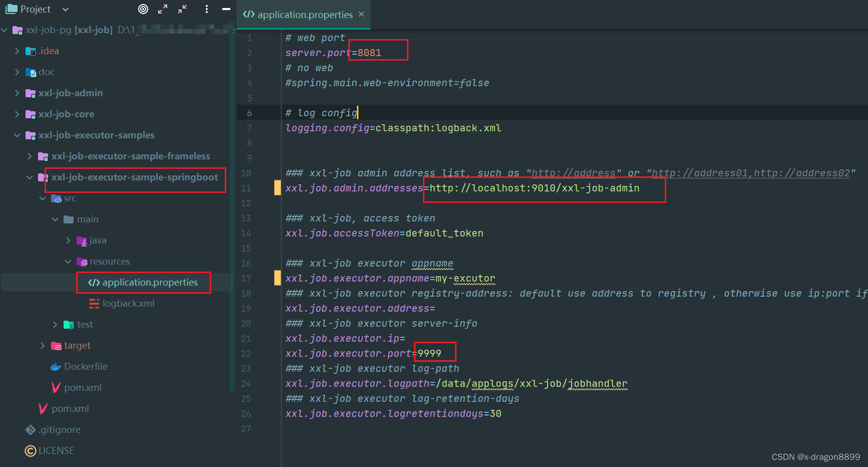This screenshot has width=868, height=467.
Task: Select the LICENSE file label
Action: click(56, 451)
